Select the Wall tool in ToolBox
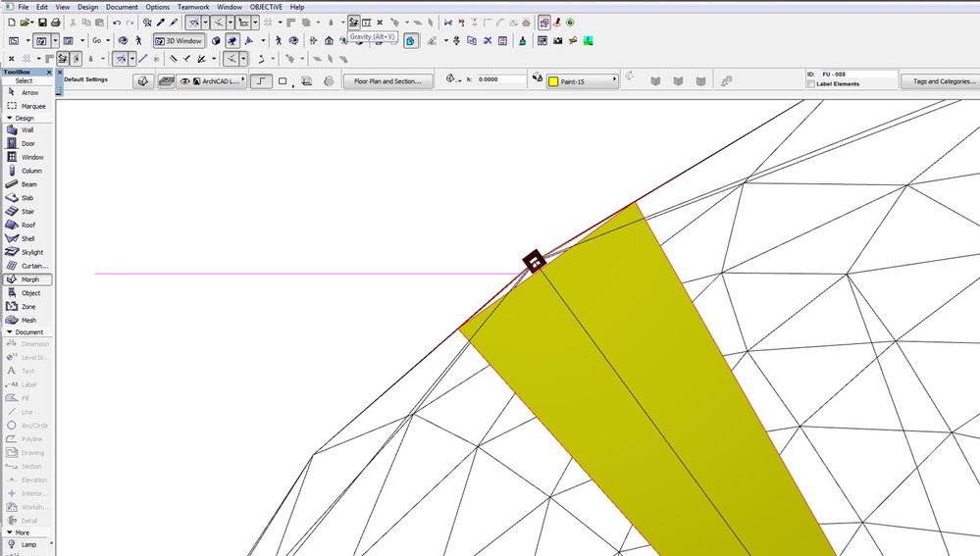 tap(27, 129)
